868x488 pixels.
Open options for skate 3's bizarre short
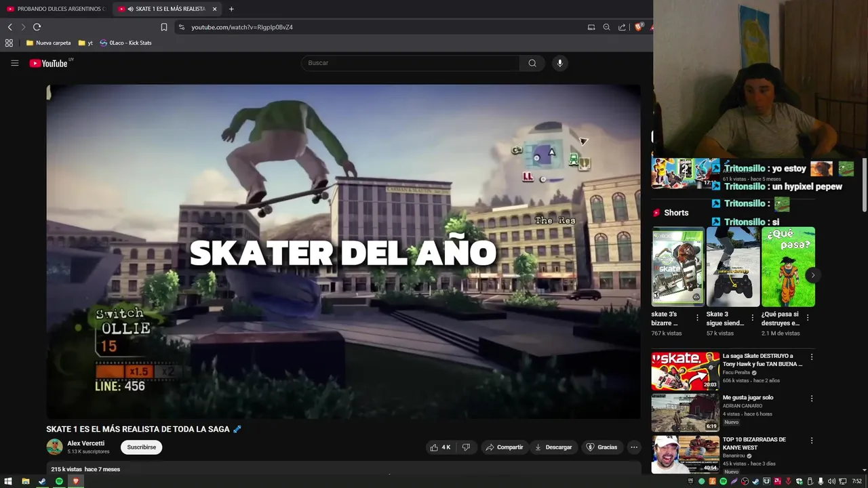click(x=697, y=317)
